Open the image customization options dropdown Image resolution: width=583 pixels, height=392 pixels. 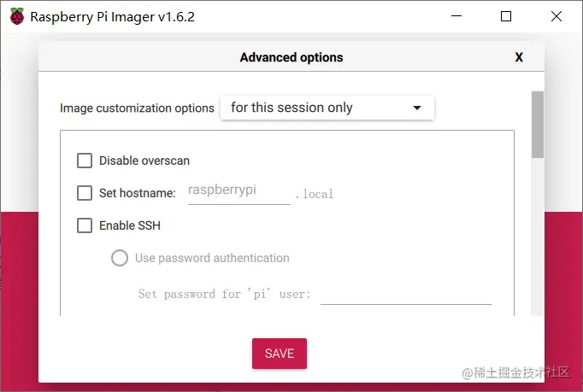(327, 108)
